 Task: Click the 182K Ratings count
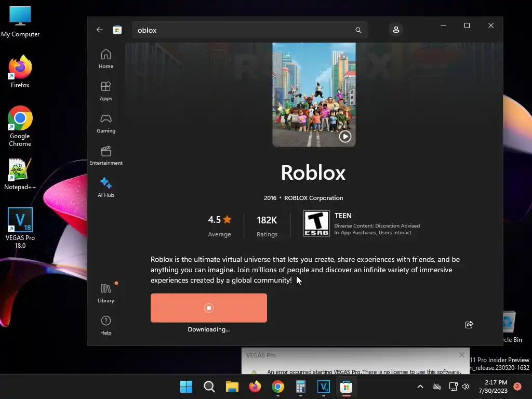(267, 225)
